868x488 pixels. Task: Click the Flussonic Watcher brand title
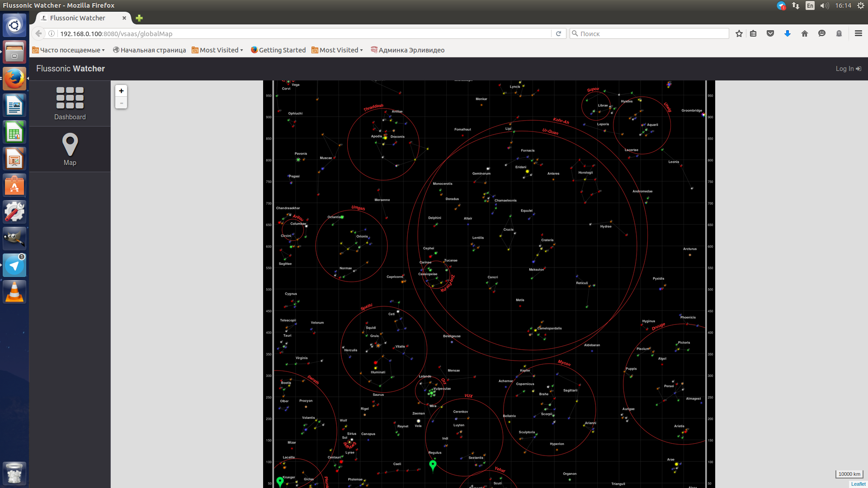click(71, 69)
